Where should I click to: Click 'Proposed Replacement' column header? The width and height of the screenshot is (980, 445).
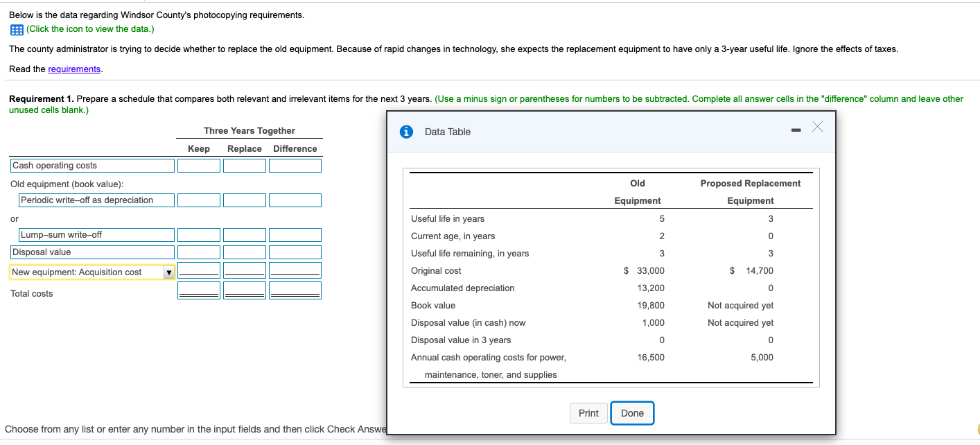pos(751,184)
